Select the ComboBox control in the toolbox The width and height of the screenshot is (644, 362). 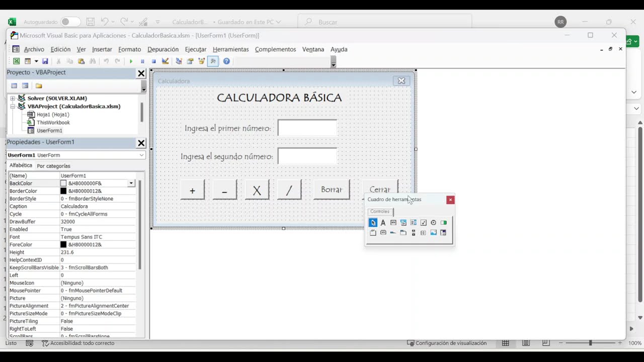pyautogui.click(x=403, y=223)
